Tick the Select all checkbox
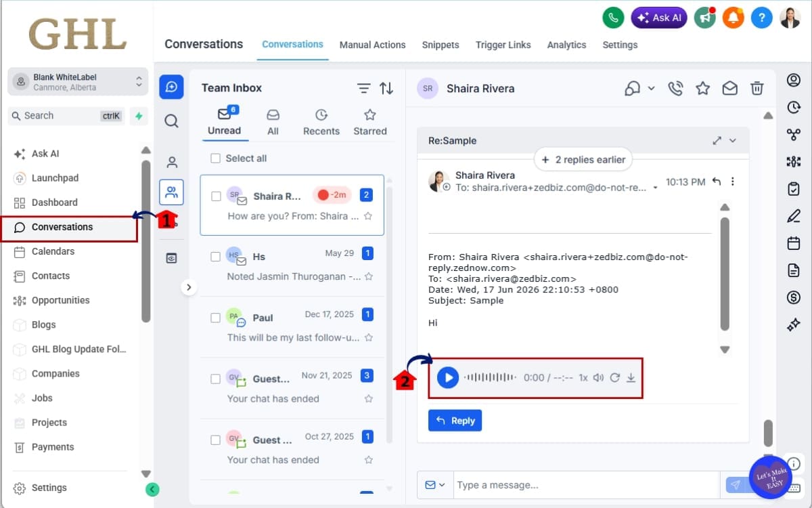812x508 pixels. [x=215, y=158]
